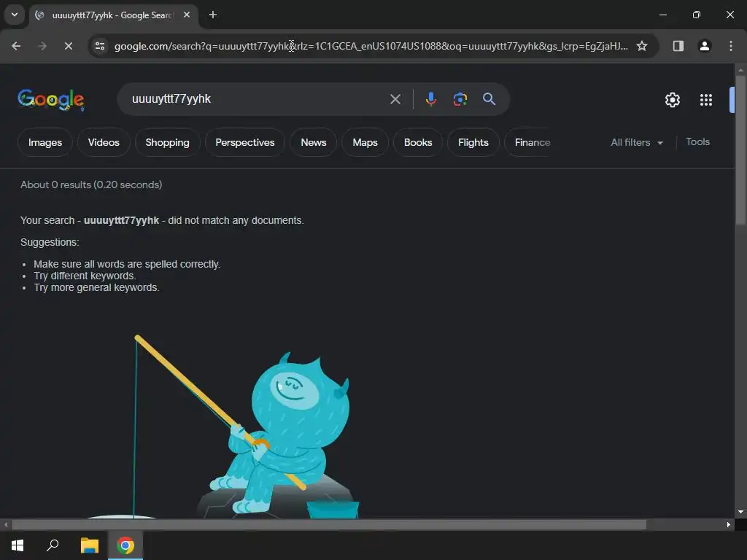Click the scroll right arrow
747x560 pixels.
click(729, 525)
